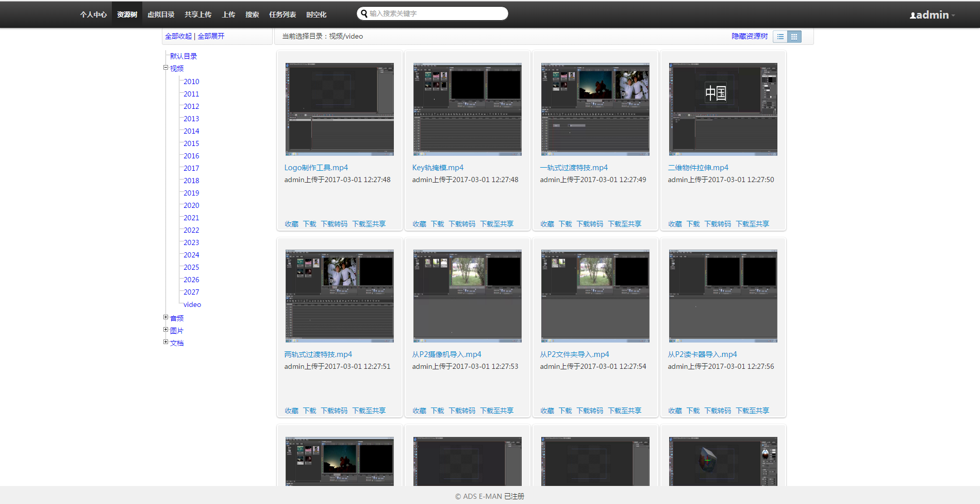This screenshot has height=504, width=980.
Task: Click 下载 under 两轨式过渡特技.mp4
Action: [x=310, y=411]
